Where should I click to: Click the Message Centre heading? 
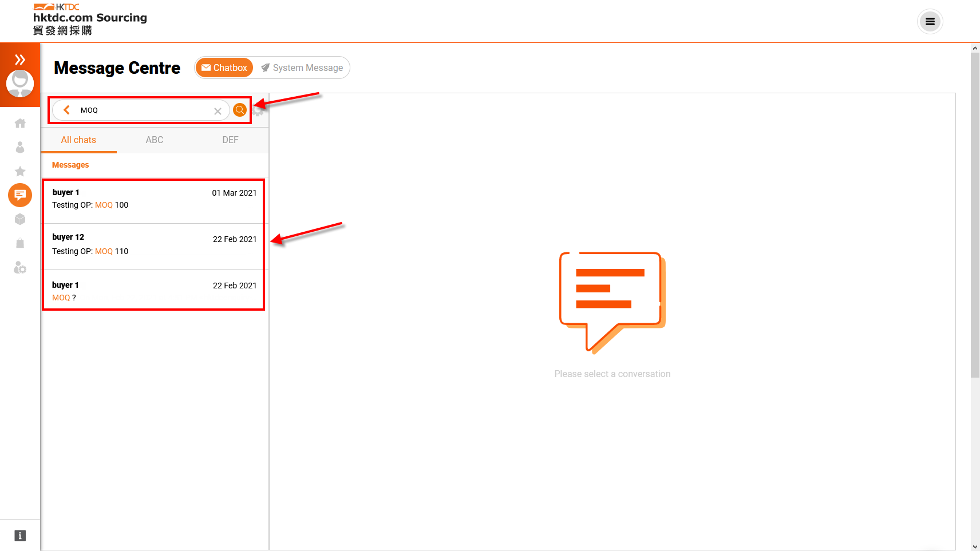coord(117,68)
